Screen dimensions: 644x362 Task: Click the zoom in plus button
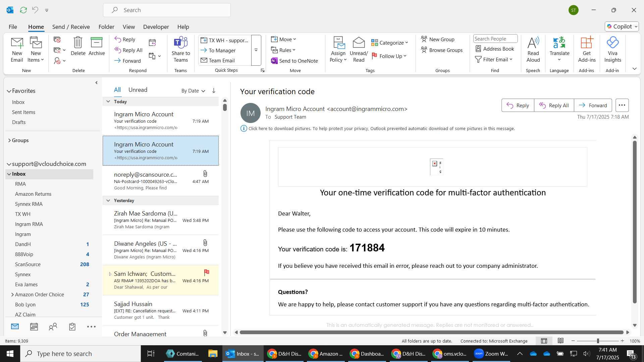622,341
